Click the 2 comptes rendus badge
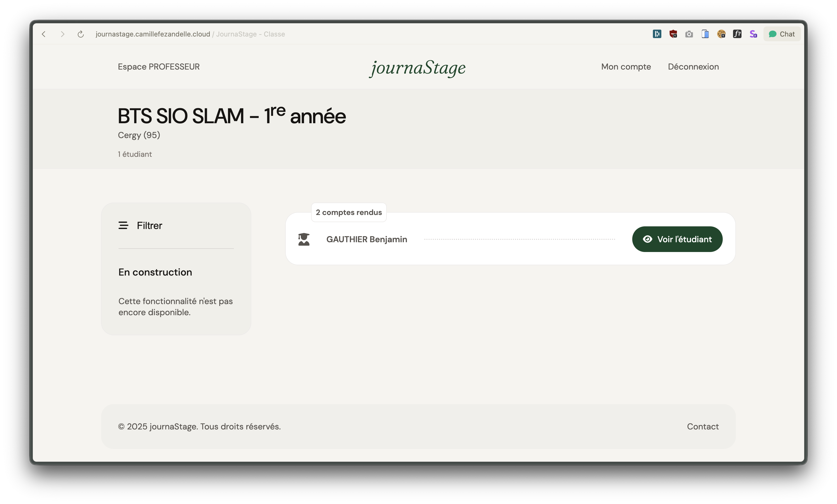This screenshot has height=504, width=837. pyautogui.click(x=348, y=213)
